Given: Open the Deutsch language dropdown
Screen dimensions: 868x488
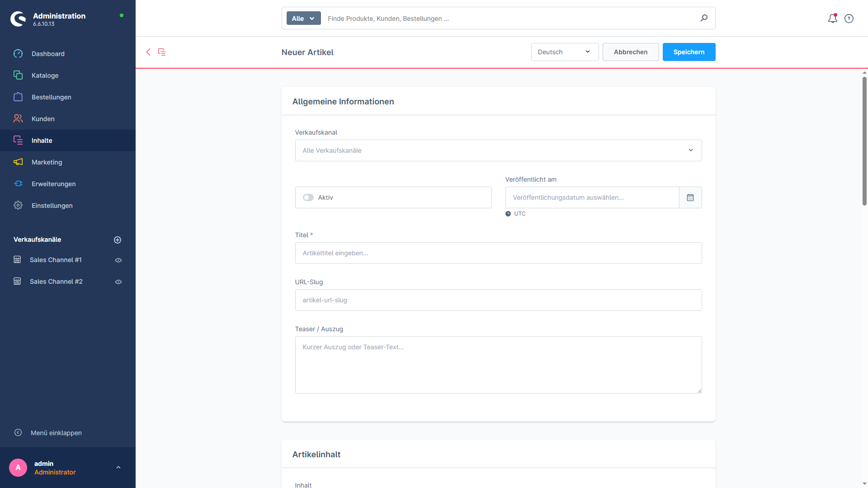Looking at the screenshot, I should click(565, 52).
